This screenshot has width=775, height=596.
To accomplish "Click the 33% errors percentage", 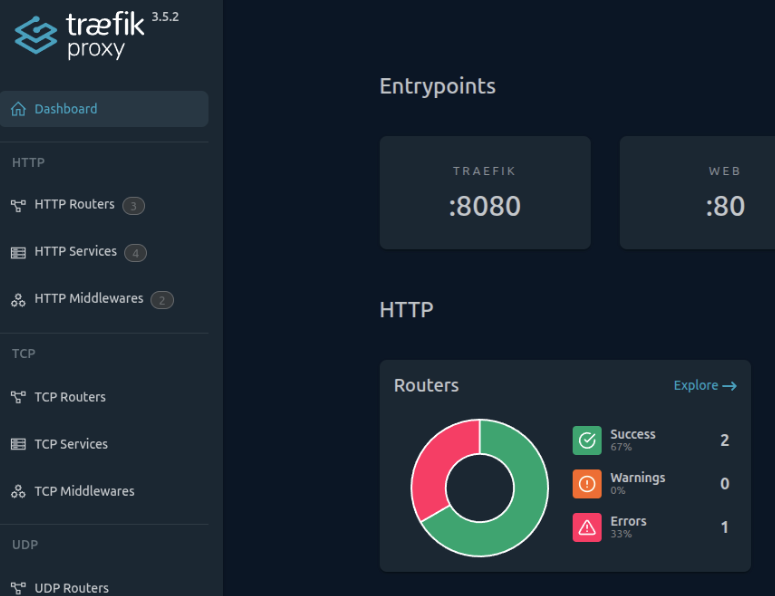I will (621, 534).
